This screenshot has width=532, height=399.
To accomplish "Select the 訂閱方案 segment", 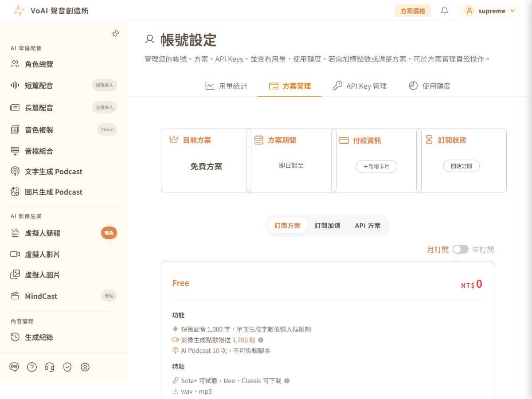I will click(287, 226).
